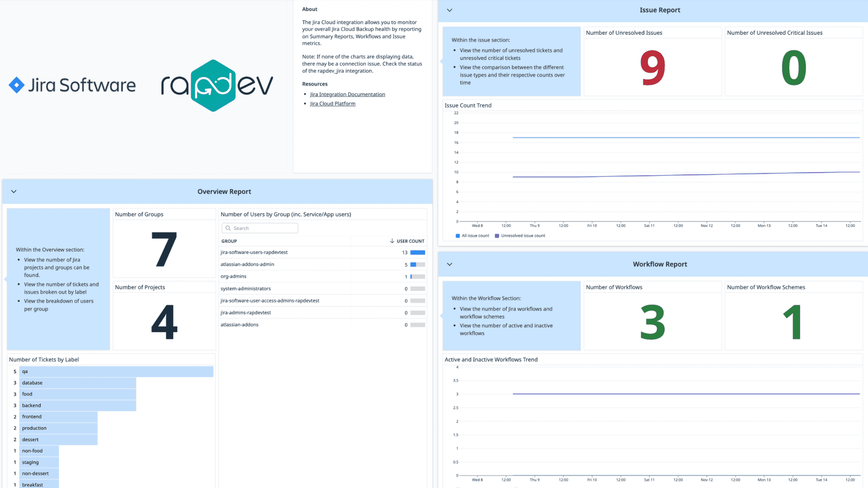Click the Number of Workflows value 3
Screen dimensions: 868x488
tap(652, 322)
